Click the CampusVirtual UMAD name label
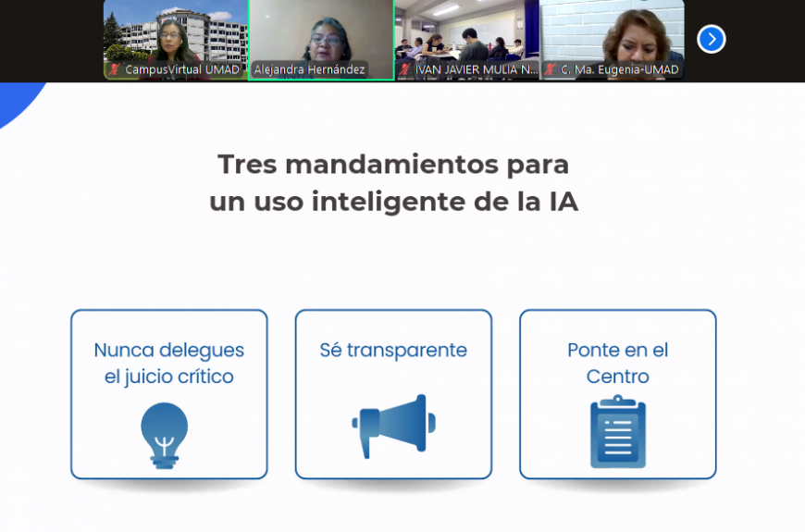805x532 pixels. tap(181, 69)
